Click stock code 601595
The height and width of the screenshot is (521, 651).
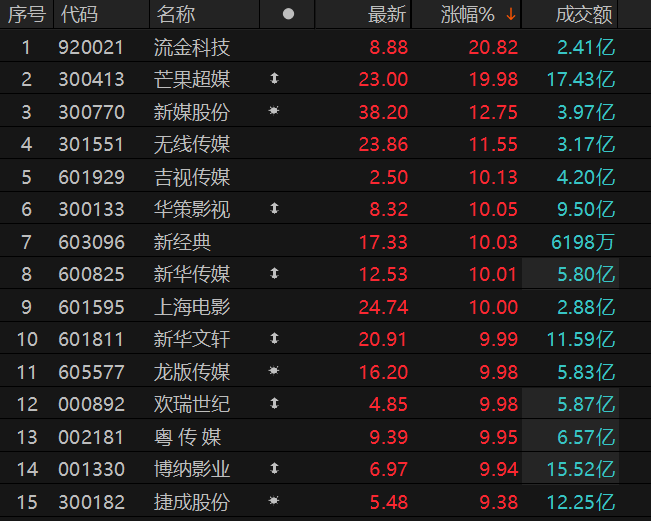[x=91, y=307]
